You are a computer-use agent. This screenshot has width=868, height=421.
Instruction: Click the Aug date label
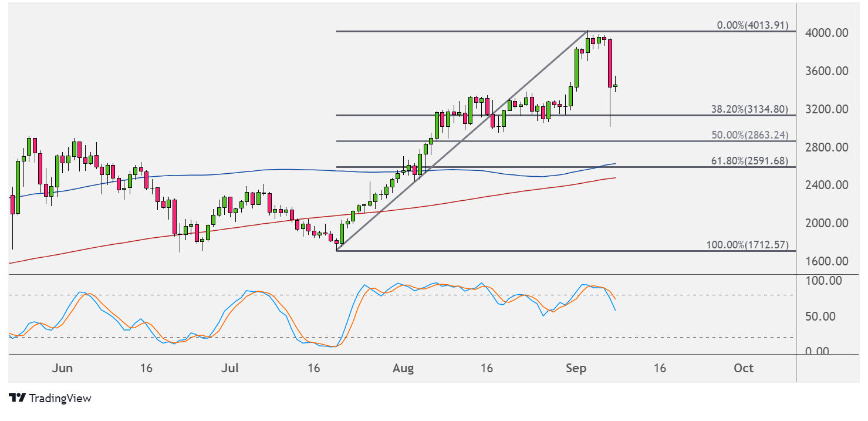coord(403,369)
